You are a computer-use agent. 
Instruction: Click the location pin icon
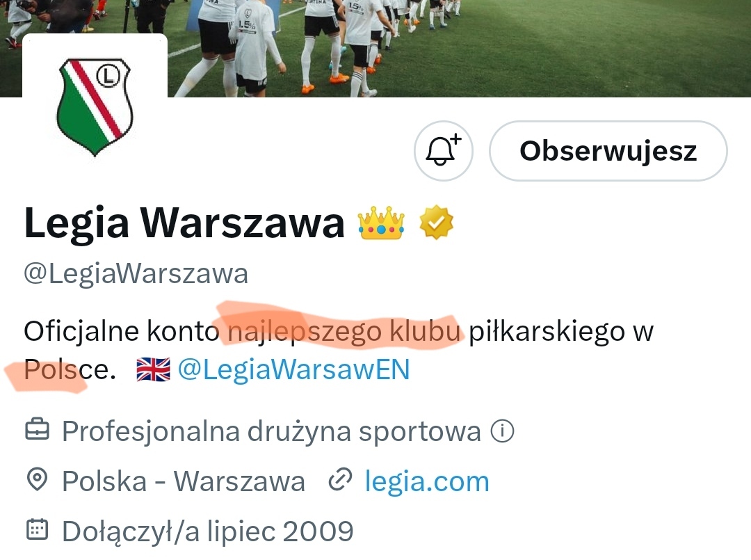(37, 479)
